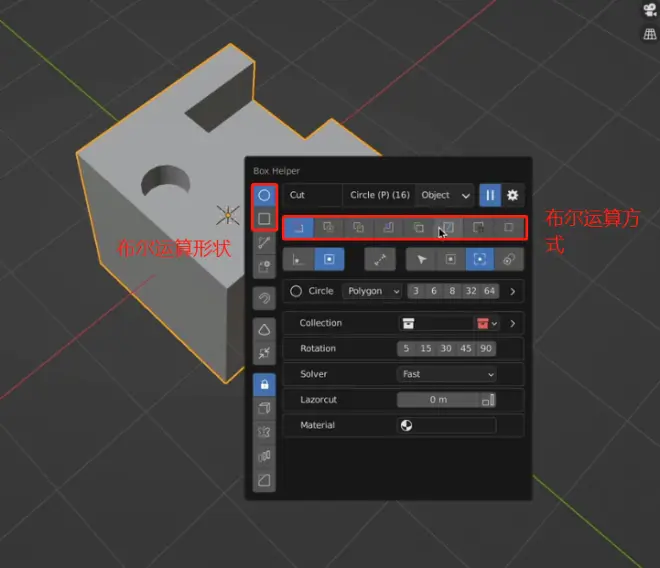Choose the Ngon line-drawing shape icon
The width and height of the screenshot is (660, 568).
(x=264, y=243)
